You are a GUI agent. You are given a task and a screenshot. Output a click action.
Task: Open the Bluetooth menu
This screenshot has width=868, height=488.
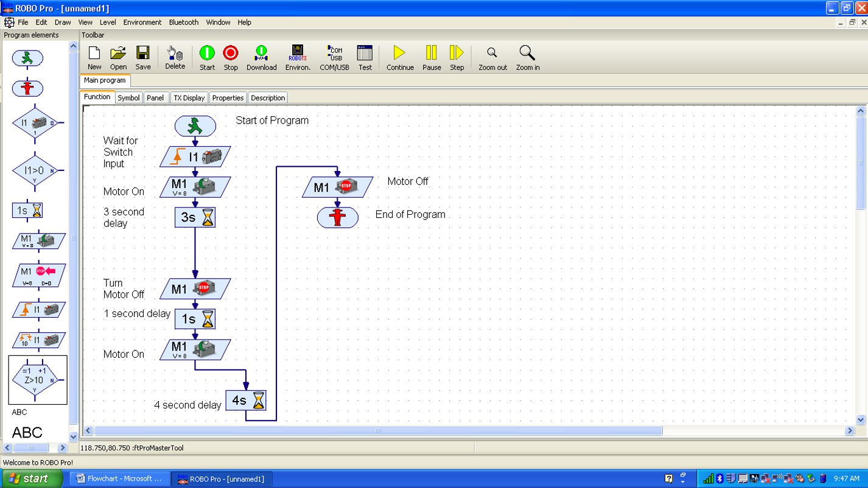[183, 23]
